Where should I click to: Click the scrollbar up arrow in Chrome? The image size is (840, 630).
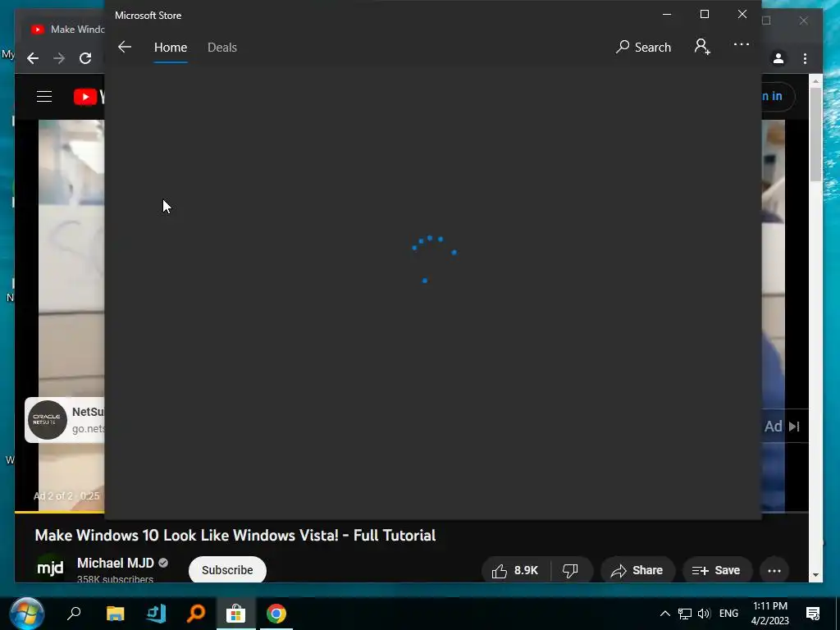(815, 81)
